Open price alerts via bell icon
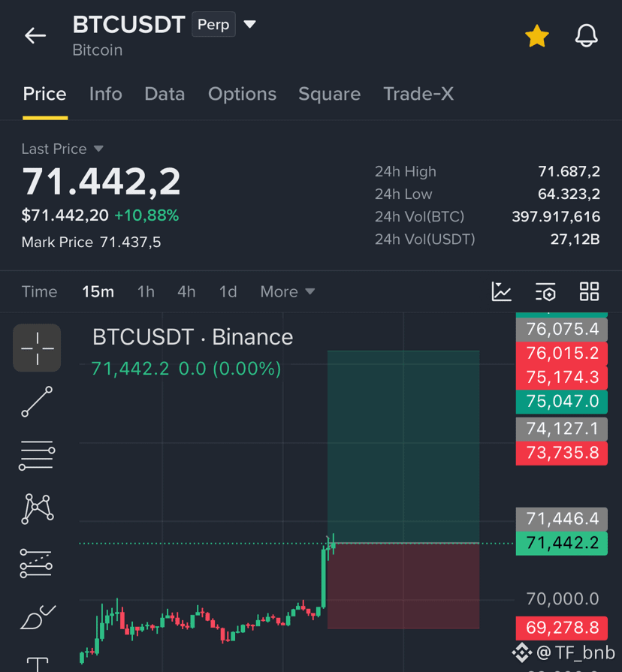The width and height of the screenshot is (622, 672). click(x=586, y=35)
